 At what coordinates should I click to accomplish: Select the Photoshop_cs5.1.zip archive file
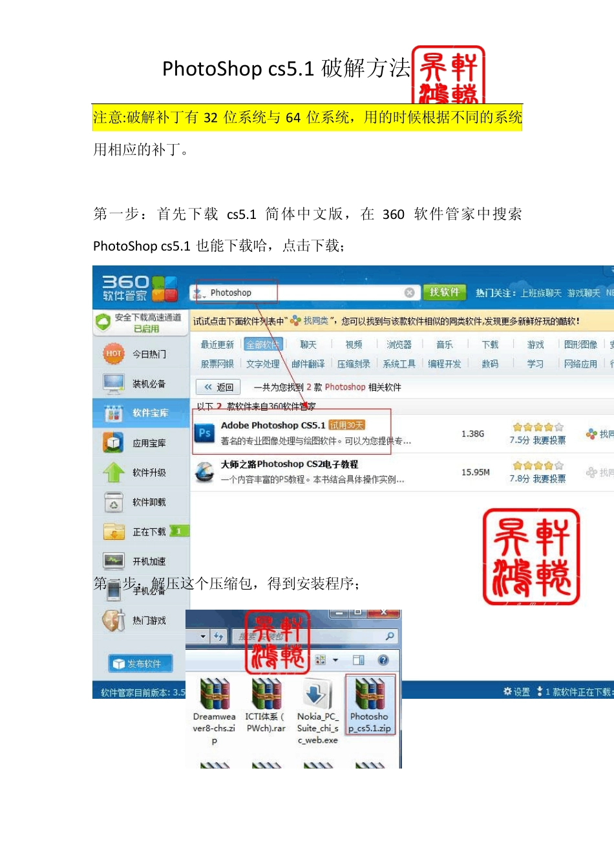tap(370, 705)
